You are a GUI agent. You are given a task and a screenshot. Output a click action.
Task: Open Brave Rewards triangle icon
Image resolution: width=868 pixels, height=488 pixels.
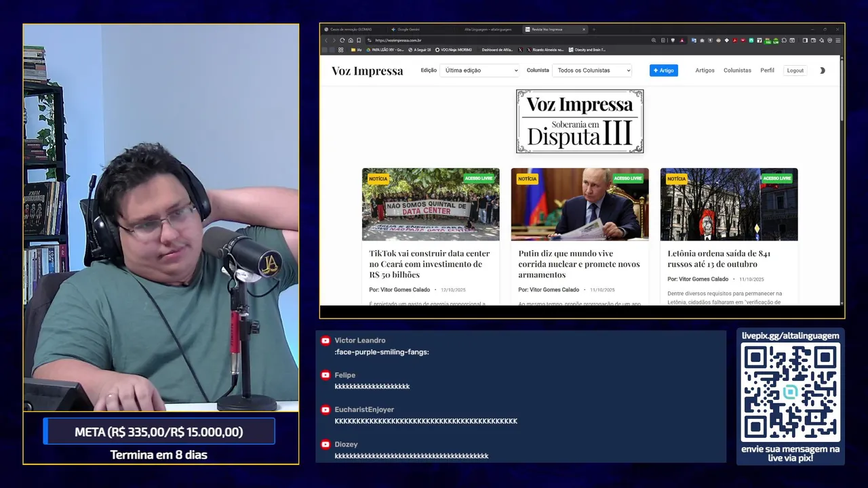(682, 41)
